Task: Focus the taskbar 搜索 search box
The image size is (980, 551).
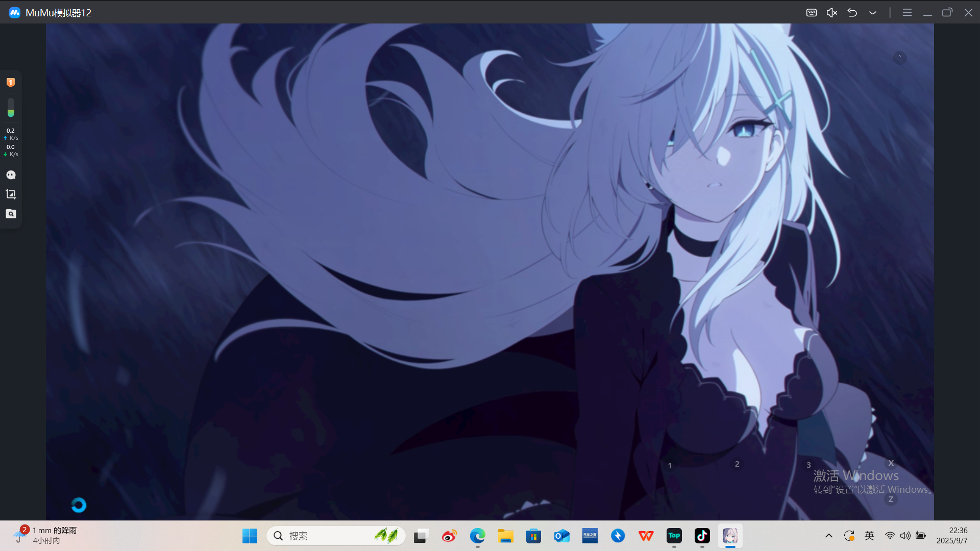Action: click(336, 536)
